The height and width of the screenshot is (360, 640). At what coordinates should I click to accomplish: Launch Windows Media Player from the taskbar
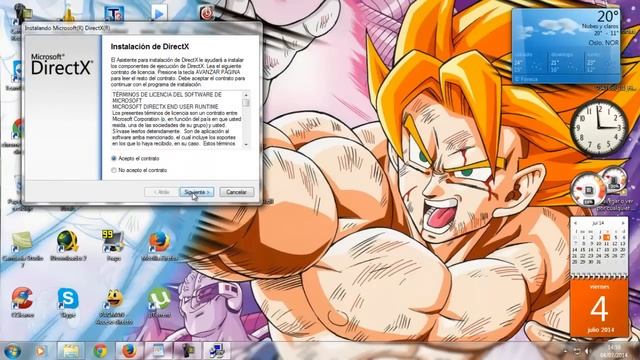[x=40, y=351]
